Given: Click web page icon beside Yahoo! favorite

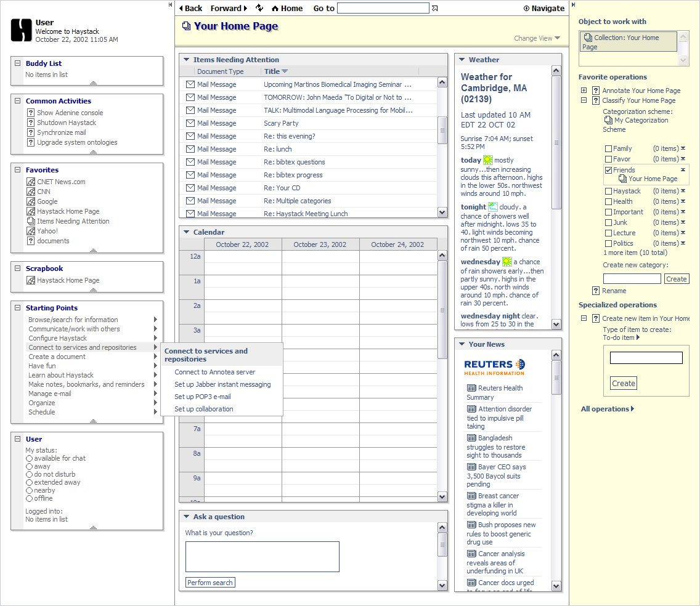Looking at the screenshot, I should pyautogui.click(x=31, y=231).
